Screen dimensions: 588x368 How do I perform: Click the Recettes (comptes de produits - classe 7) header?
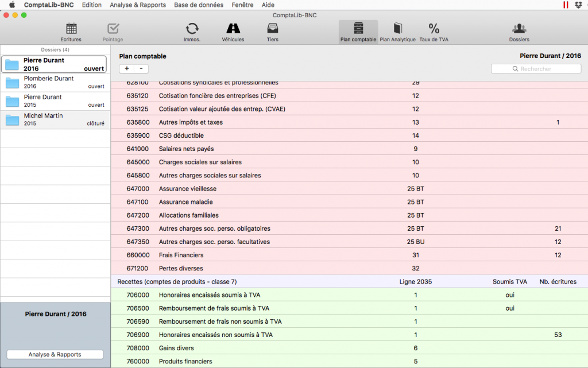[x=177, y=282]
